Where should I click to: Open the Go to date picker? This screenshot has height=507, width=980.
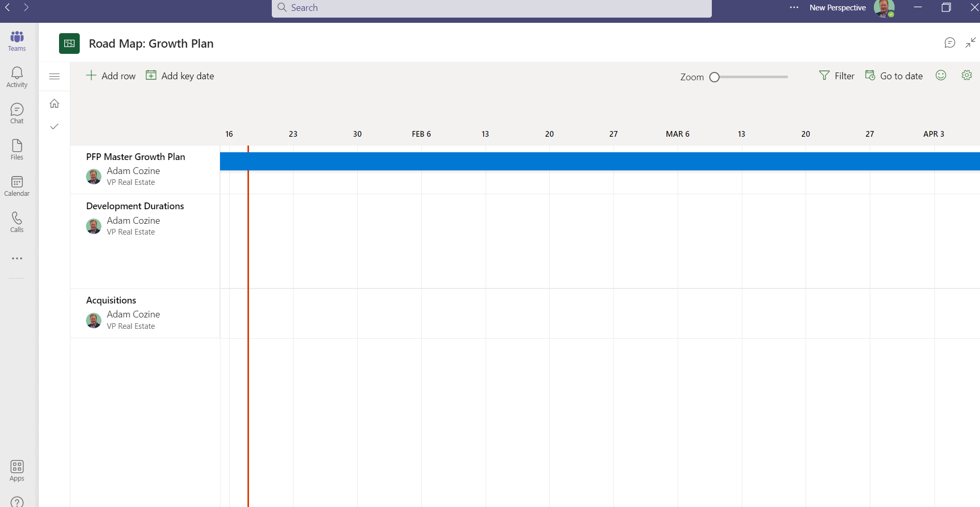pos(894,76)
